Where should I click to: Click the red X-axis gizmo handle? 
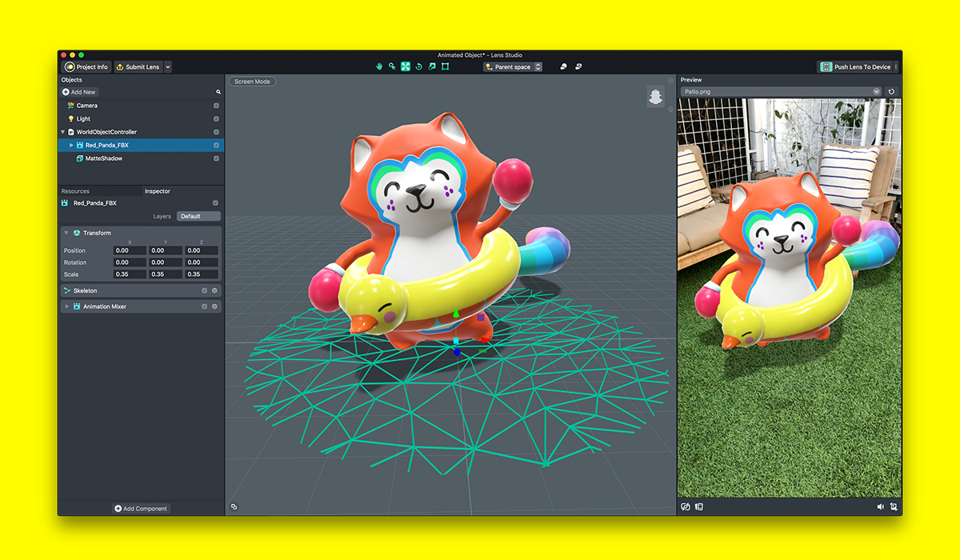click(x=486, y=342)
